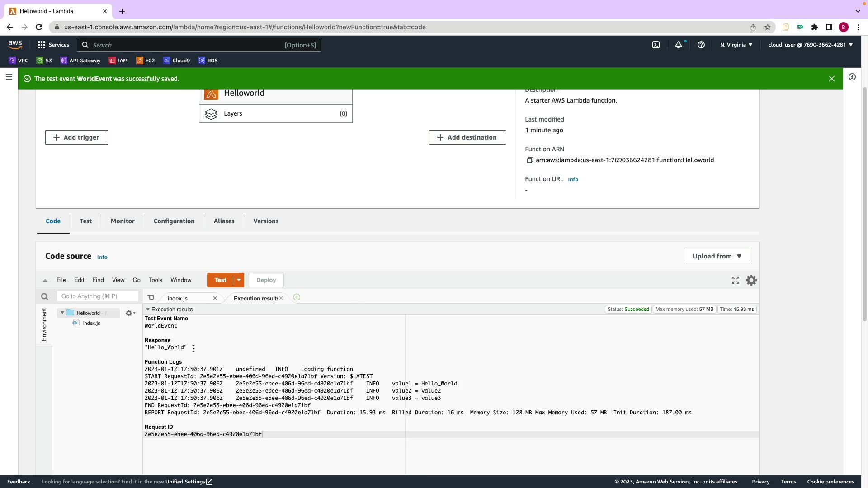Open the Upload from dropdown

tap(717, 256)
